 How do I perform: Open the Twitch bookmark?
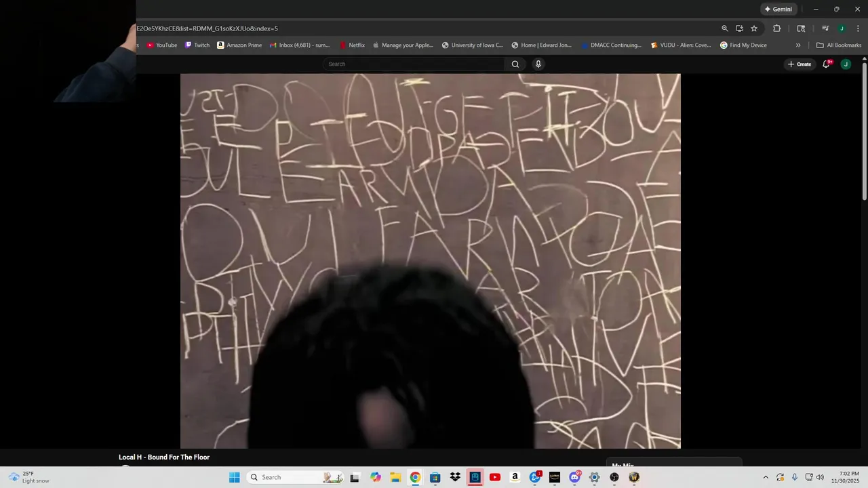coord(197,45)
